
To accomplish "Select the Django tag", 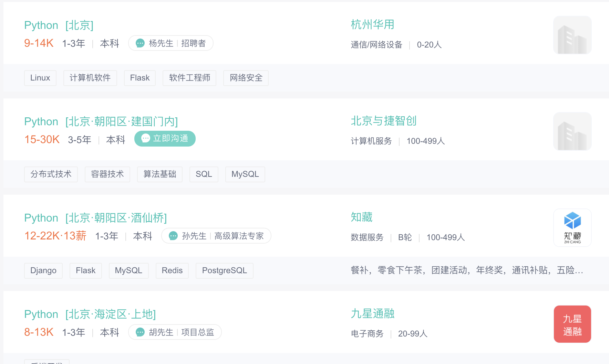I will (43, 271).
